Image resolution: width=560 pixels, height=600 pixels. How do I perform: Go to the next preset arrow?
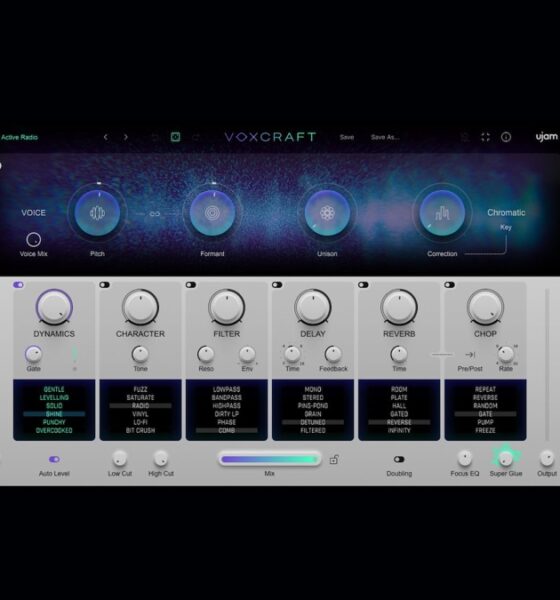[126, 137]
